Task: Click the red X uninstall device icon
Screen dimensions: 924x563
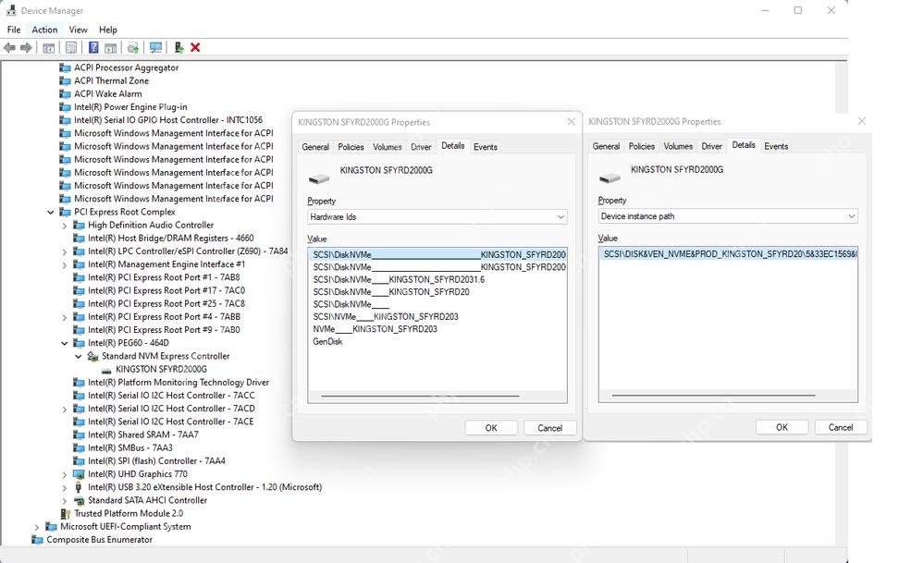Action: pyautogui.click(x=195, y=48)
